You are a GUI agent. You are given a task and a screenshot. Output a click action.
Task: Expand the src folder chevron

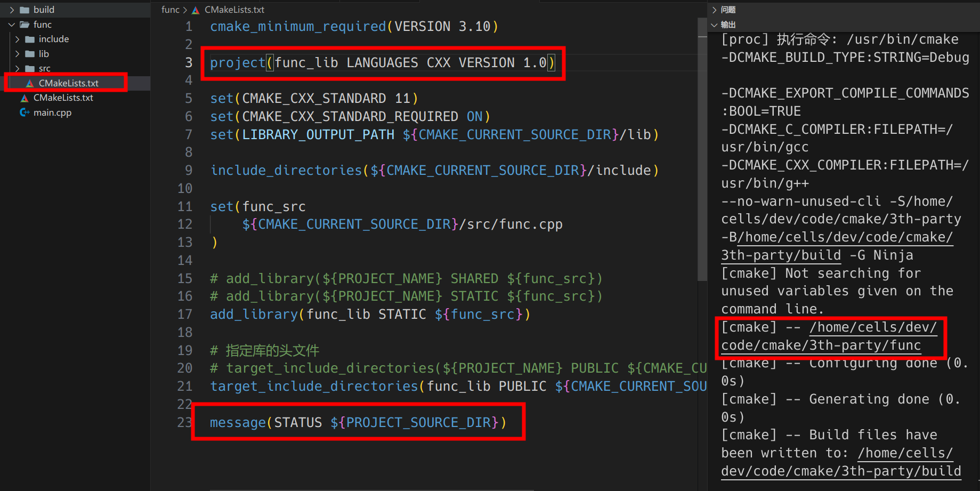[17, 69]
